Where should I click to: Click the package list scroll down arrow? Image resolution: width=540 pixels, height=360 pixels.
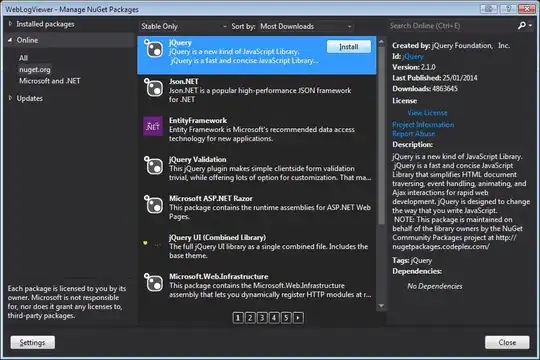pos(381,306)
